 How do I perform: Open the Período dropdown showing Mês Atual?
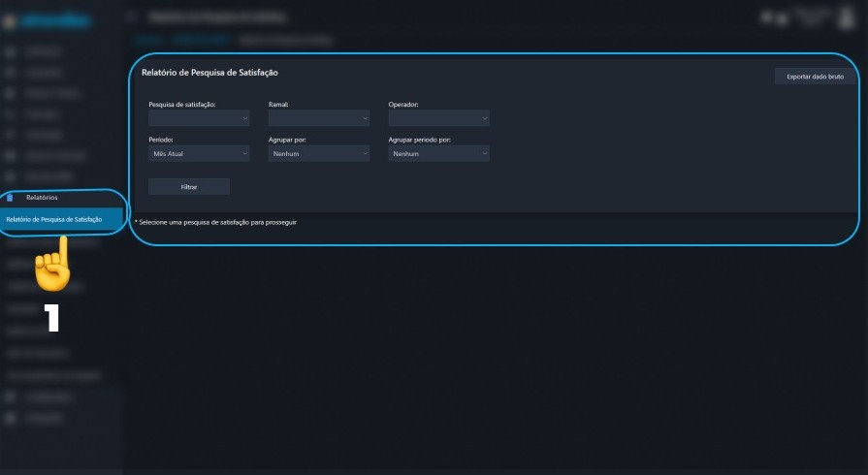(x=199, y=153)
